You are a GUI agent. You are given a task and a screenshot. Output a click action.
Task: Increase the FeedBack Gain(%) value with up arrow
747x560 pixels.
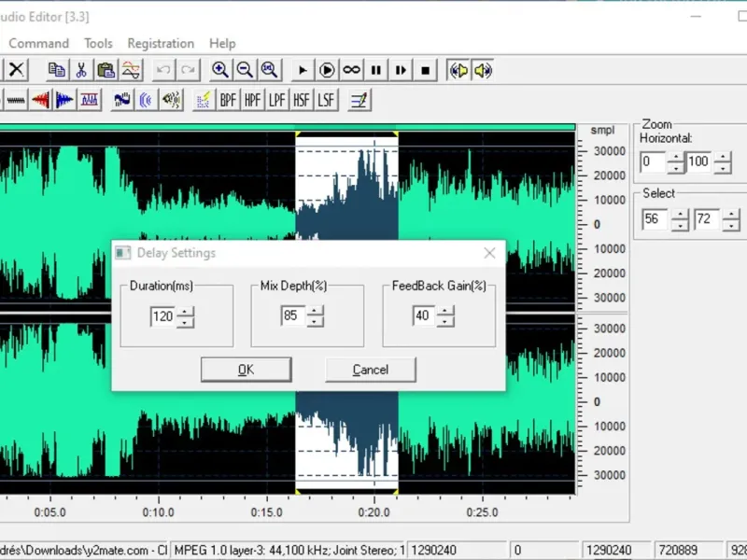[445, 312]
